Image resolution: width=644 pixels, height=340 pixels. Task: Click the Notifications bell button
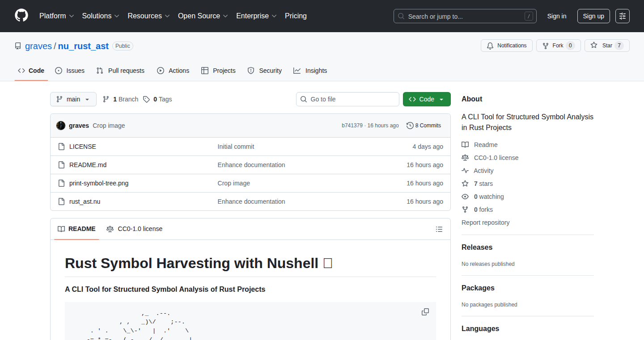point(507,46)
